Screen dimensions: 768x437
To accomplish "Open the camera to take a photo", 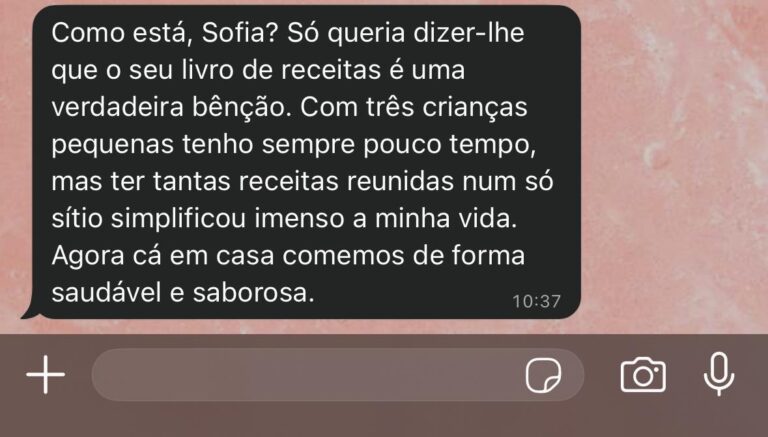I will coord(643,375).
